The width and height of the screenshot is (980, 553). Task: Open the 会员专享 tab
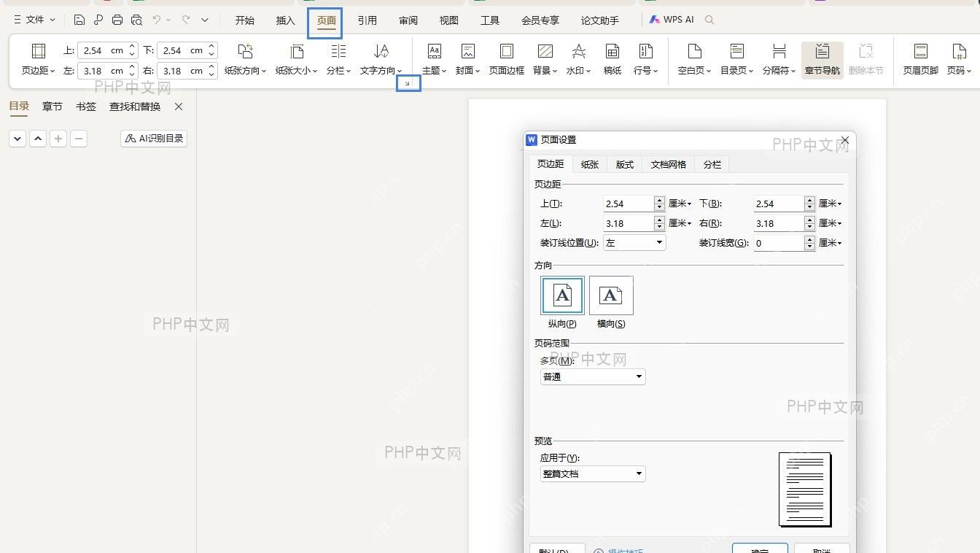click(540, 20)
